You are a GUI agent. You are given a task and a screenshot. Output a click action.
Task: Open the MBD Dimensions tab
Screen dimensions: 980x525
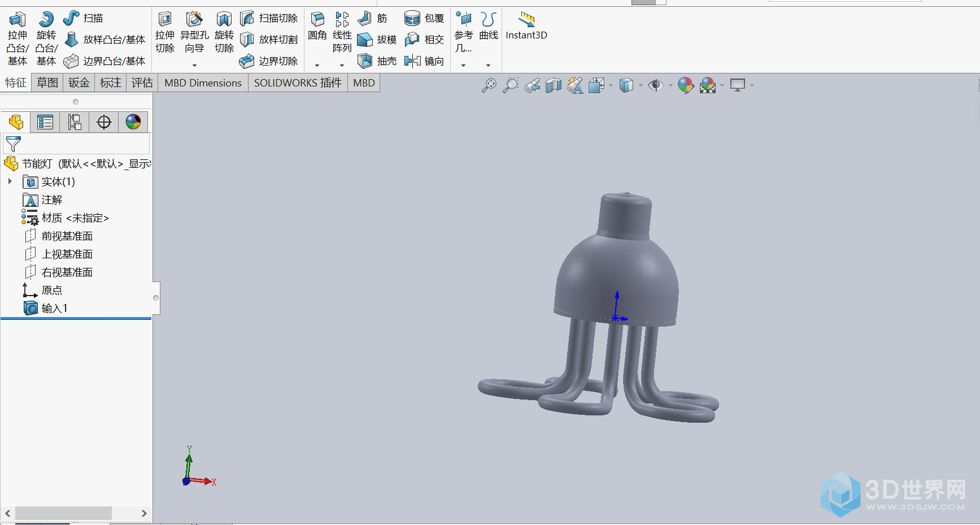203,83
